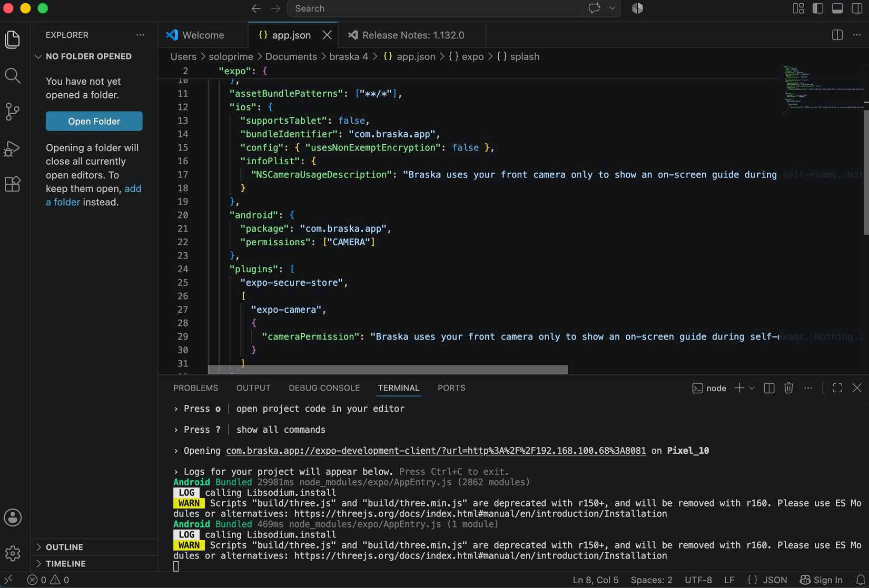Screen dimensions: 869x588
Task: Click the Documents breadcrumb segment
Action: tap(291, 56)
